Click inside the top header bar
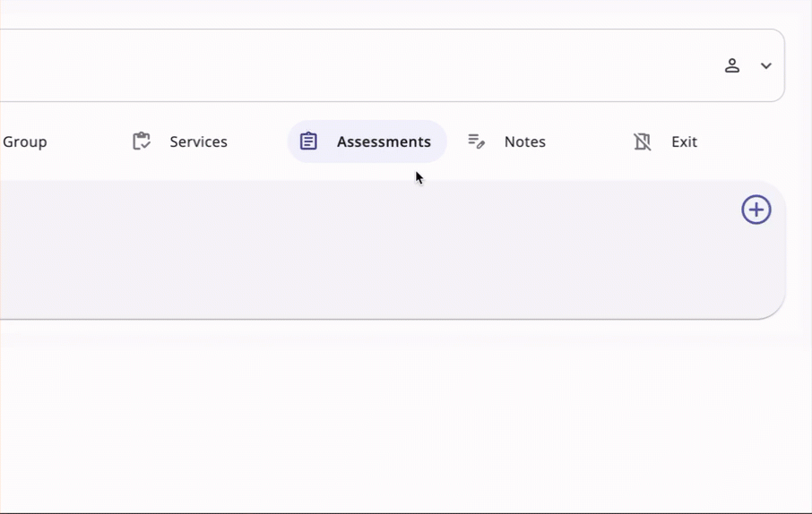 [358, 65]
